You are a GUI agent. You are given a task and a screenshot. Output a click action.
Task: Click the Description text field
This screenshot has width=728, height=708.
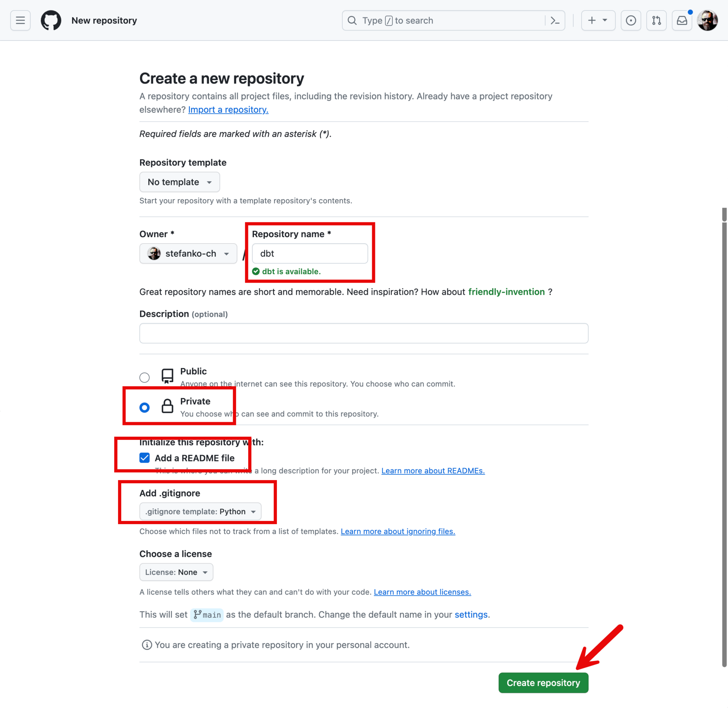click(363, 333)
